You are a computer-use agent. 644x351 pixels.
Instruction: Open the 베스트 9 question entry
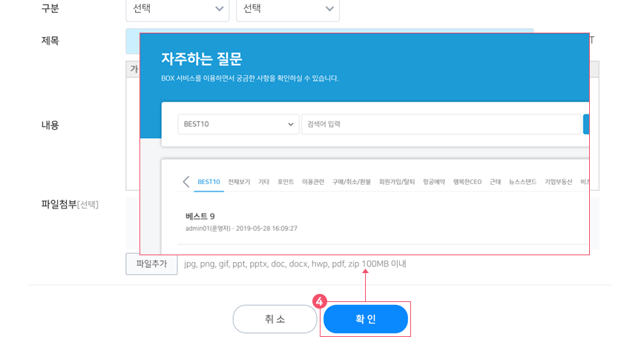200,216
